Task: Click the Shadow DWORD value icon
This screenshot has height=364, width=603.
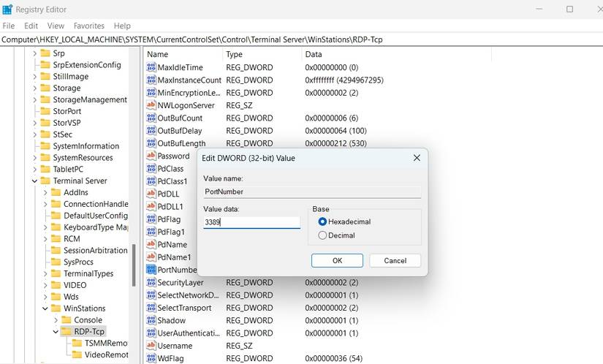Action: (151, 321)
